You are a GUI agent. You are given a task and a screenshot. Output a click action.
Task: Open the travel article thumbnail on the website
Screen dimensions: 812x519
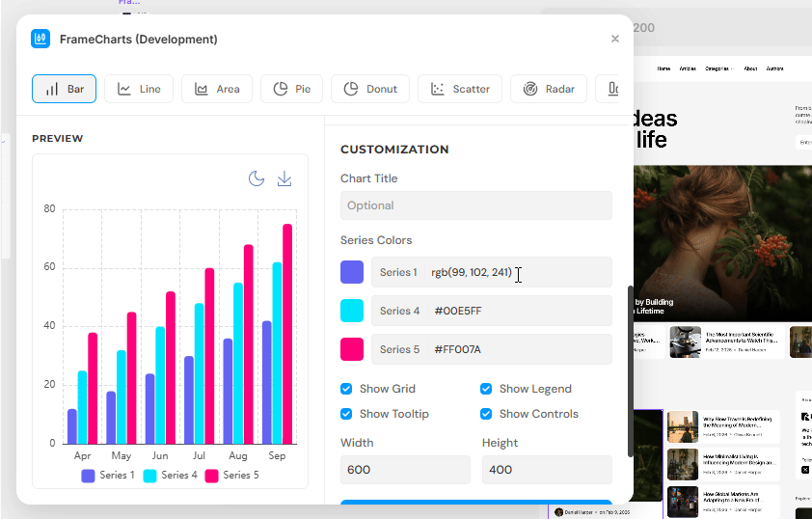pyautogui.click(x=683, y=426)
